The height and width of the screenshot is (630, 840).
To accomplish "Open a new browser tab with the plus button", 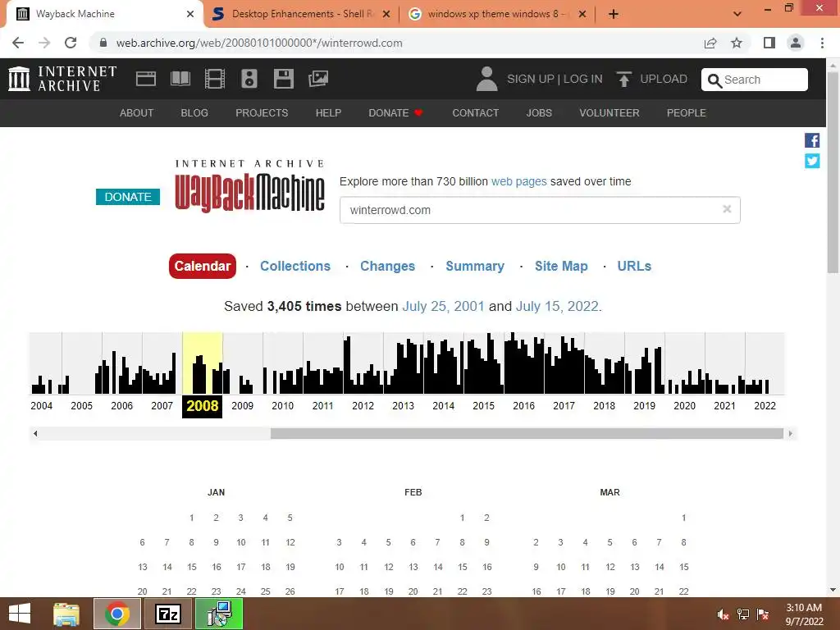I will (614, 14).
